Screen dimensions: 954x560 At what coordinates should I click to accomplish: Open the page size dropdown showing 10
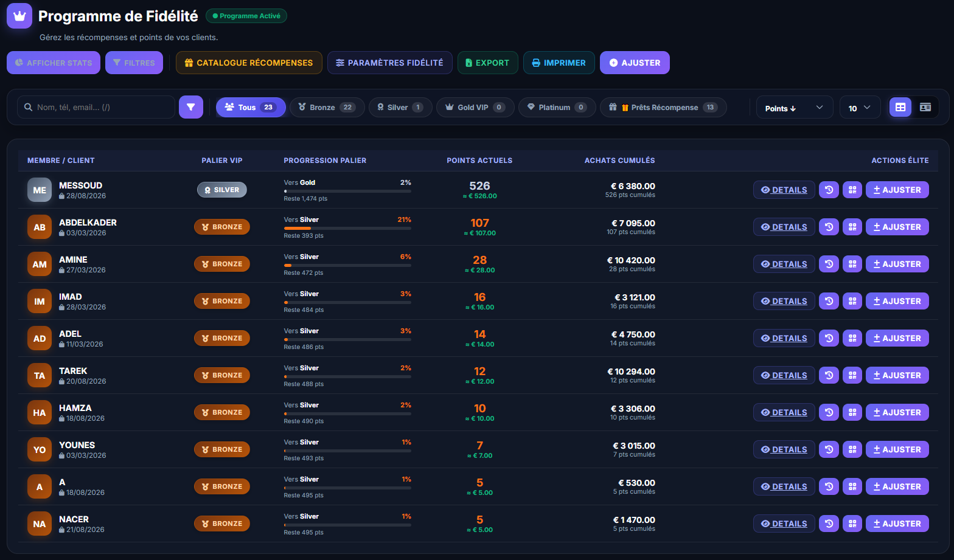[860, 108]
